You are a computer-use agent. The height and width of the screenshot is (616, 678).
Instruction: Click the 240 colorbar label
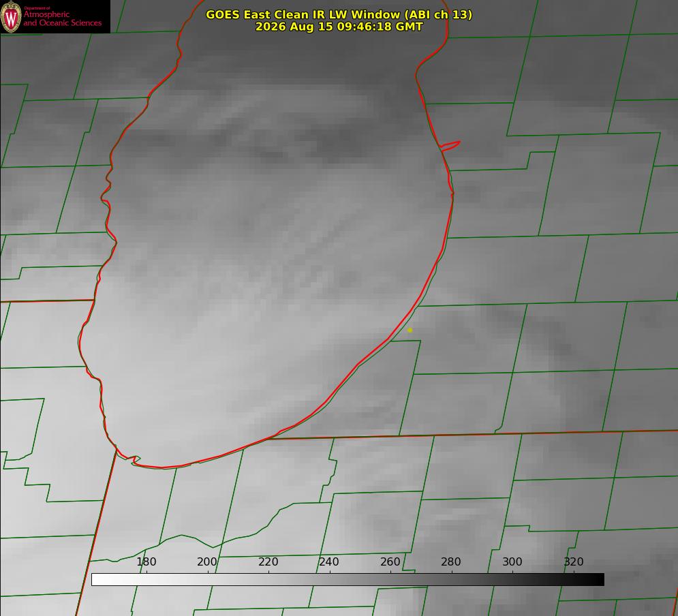pos(329,561)
